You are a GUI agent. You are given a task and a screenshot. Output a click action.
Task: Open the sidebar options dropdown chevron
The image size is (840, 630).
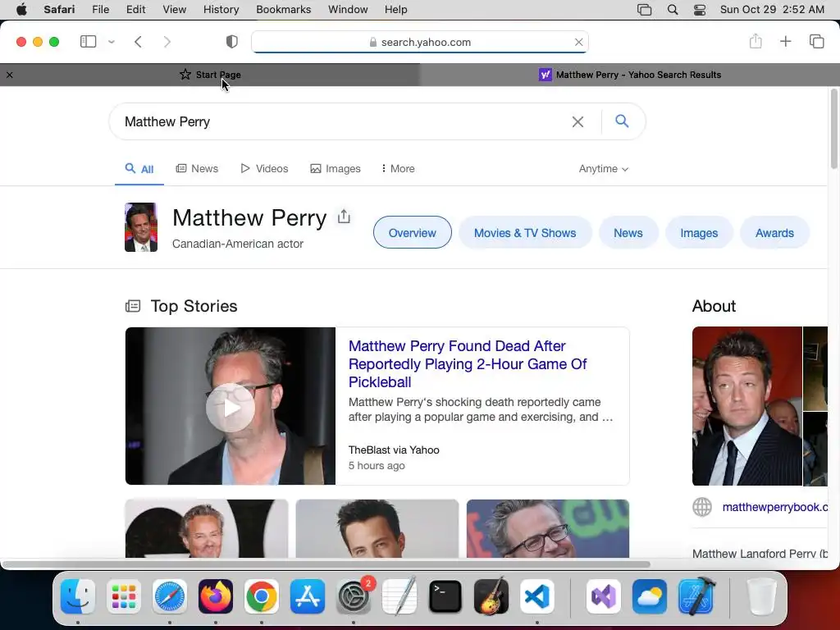click(x=112, y=42)
